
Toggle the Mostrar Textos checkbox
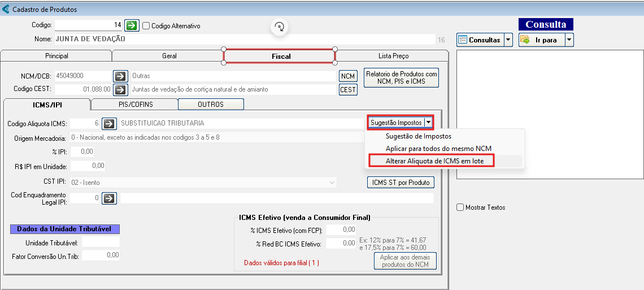[x=460, y=207]
